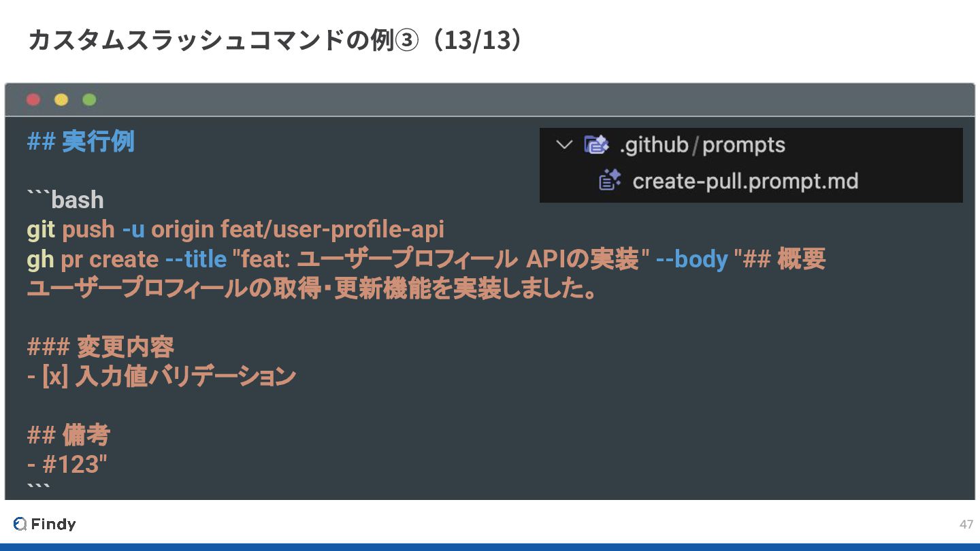Open create-pull.prompt.md file

745,181
